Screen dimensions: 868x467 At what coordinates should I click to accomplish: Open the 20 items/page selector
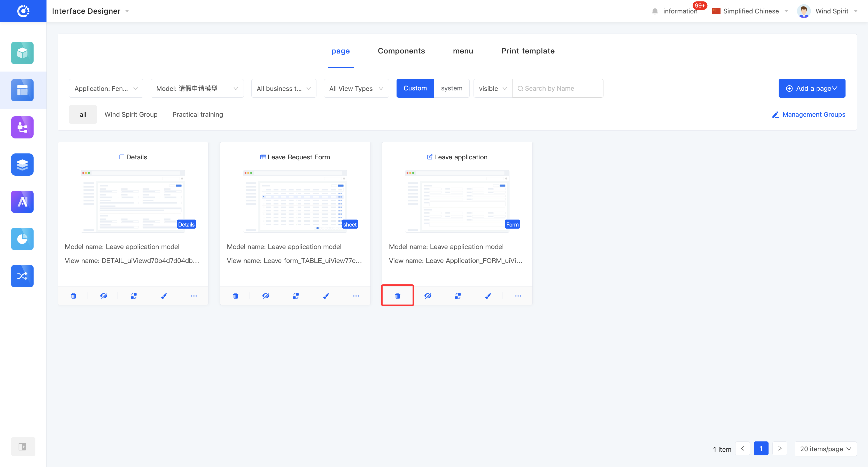[825, 449]
